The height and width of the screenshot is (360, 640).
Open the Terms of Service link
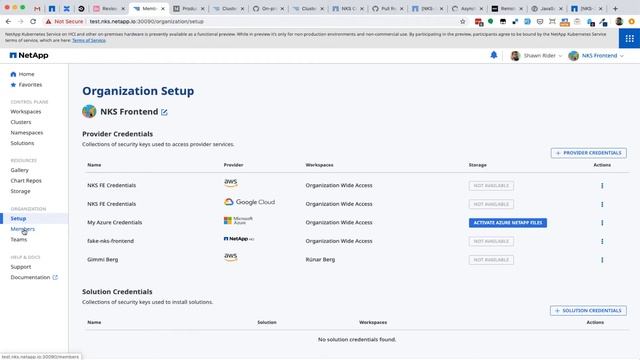[x=89, y=40]
